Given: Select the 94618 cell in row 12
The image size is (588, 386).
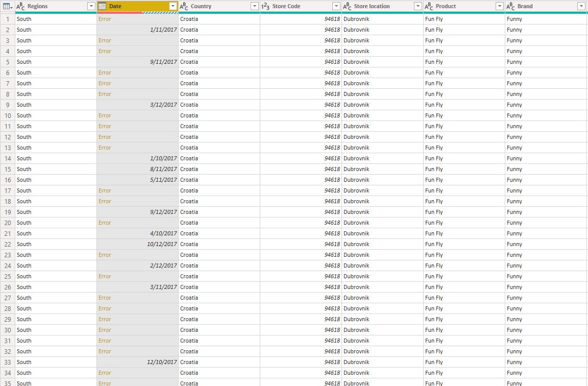Looking at the screenshot, I should tap(301, 137).
